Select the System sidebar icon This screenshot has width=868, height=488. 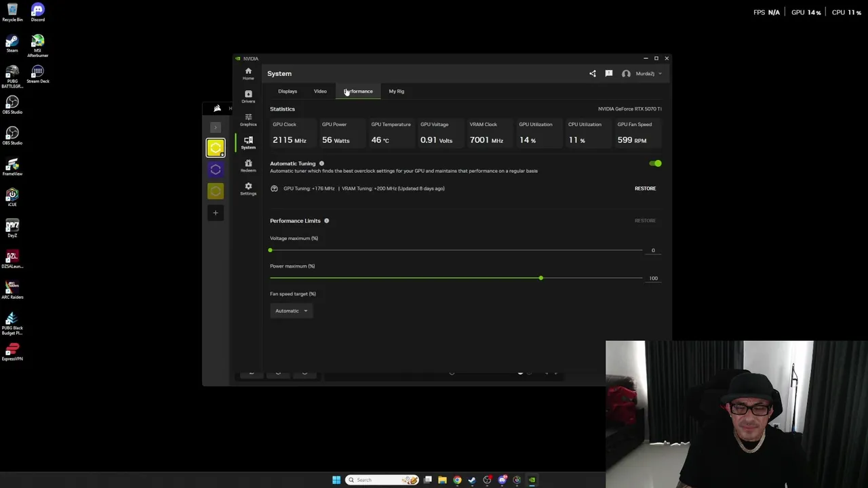pyautogui.click(x=248, y=142)
